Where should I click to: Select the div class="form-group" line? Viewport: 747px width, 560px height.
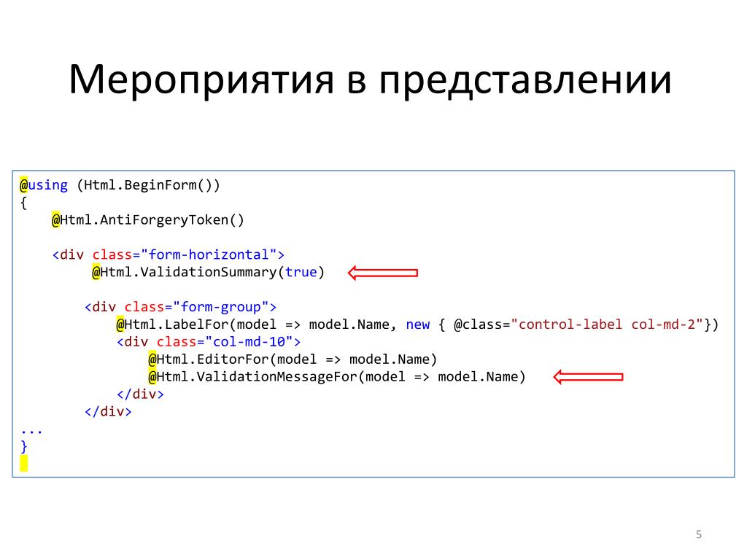[181, 307]
